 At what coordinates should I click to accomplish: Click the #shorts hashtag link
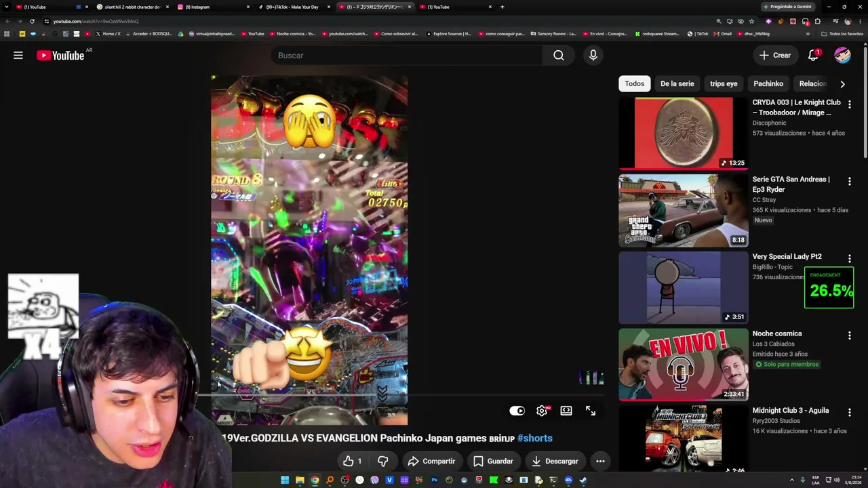coord(535,439)
